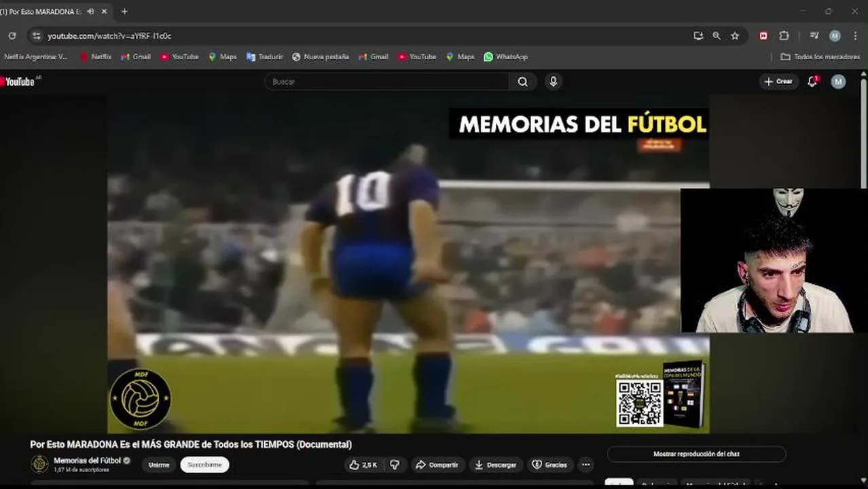
Task: Open browser media controls icon
Action: pos(814,36)
